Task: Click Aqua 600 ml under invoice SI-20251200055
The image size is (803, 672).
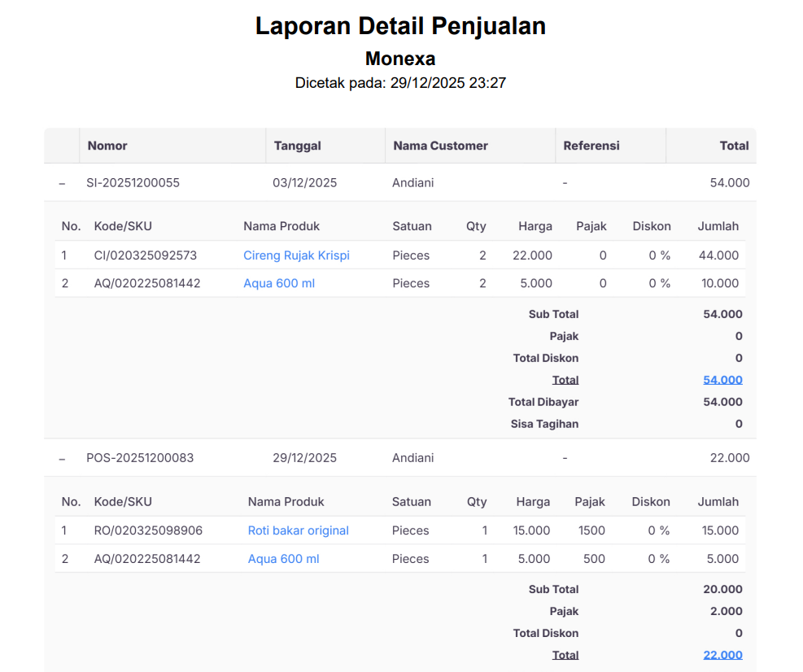Action: [x=278, y=283]
